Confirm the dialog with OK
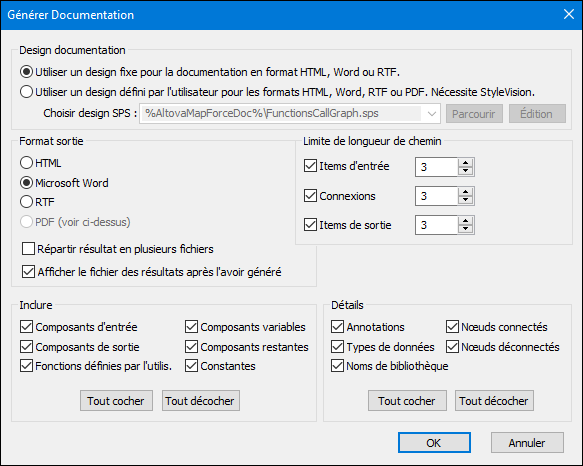 (x=434, y=443)
